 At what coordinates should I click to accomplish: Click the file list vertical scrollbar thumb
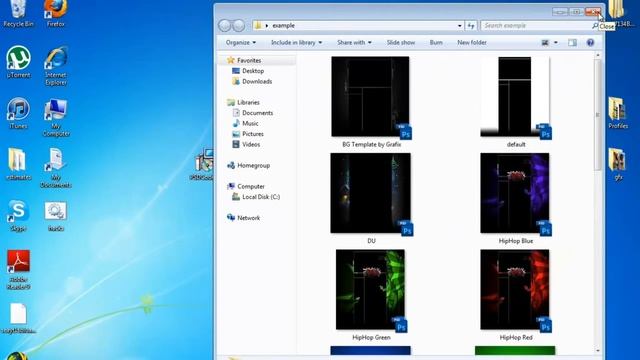pos(598,115)
